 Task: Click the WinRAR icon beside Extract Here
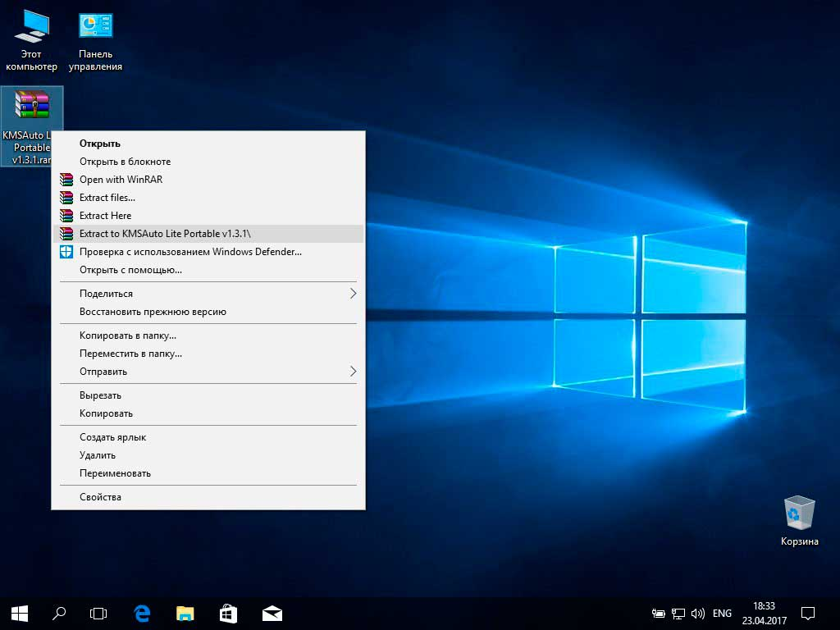(x=66, y=216)
